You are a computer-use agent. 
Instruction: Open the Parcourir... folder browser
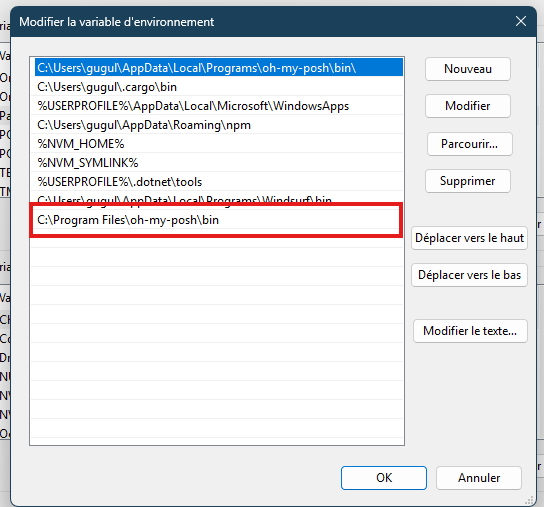[x=469, y=143]
